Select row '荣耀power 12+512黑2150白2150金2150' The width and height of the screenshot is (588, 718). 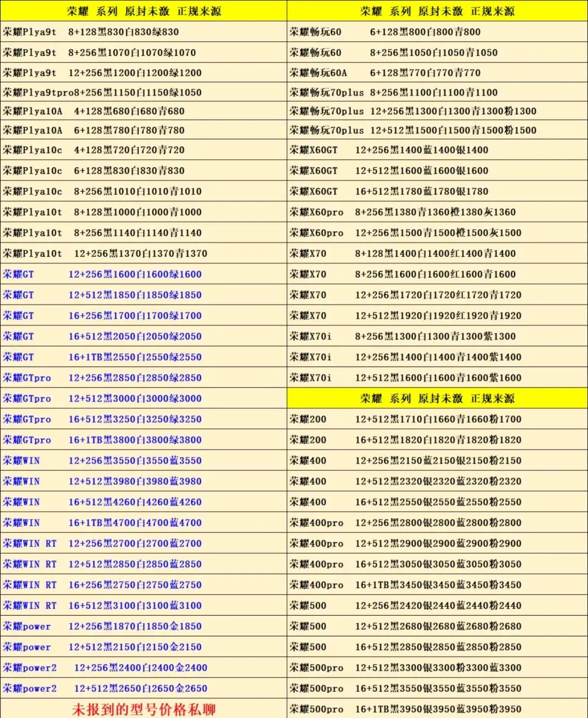(144, 647)
